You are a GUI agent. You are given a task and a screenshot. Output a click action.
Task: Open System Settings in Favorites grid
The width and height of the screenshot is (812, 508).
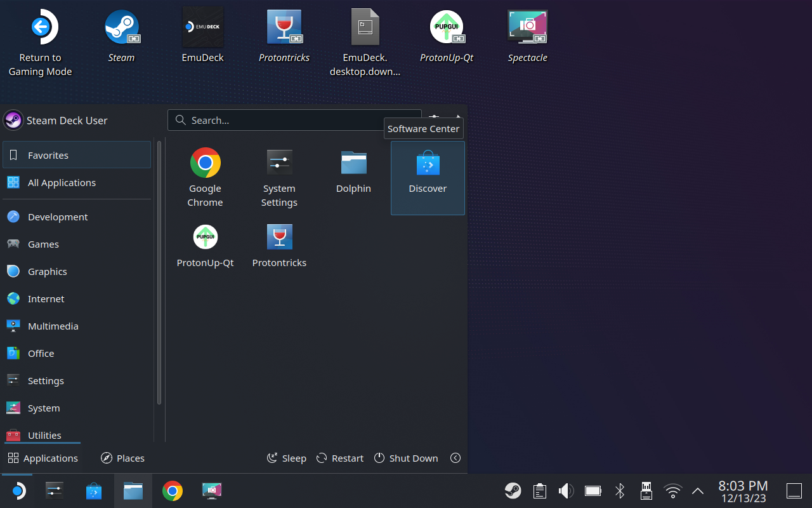point(279,178)
